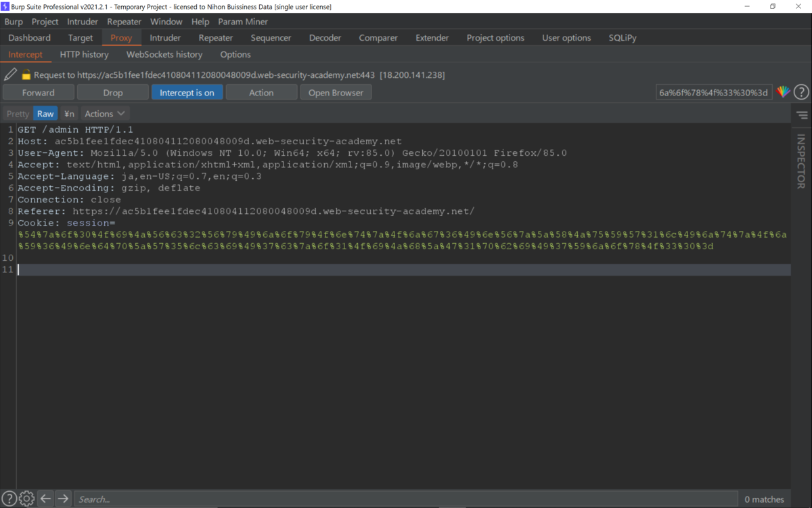Toggle the Intercept is on button
Image resolution: width=812 pixels, height=508 pixels.
(x=187, y=93)
